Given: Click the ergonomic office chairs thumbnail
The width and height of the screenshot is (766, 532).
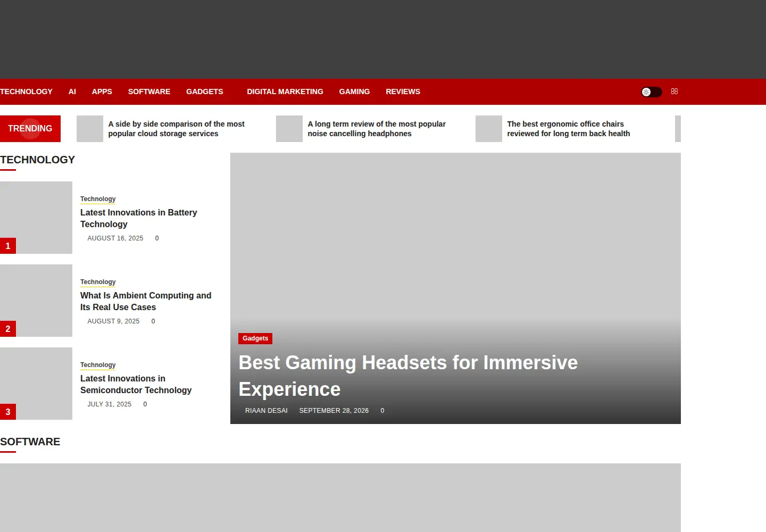Looking at the screenshot, I should pos(489,129).
